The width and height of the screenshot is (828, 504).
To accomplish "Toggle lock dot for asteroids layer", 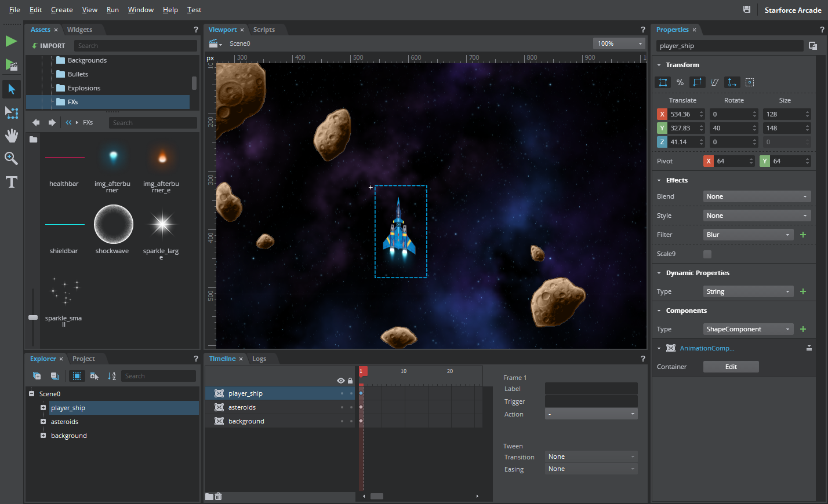I will click(x=351, y=407).
